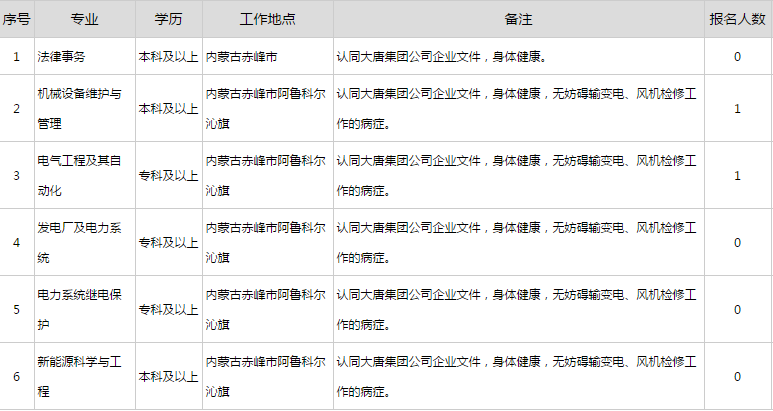Select the work location for 新能源科学与工程
The width and height of the screenshot is (773, 411).
(266, 376)
